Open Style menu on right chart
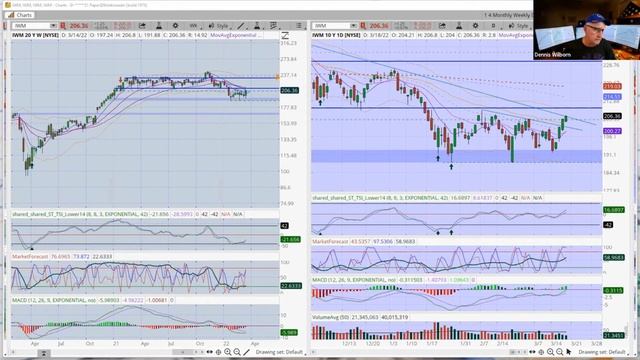The image size is (640, 360). click(x=519, y=26)
